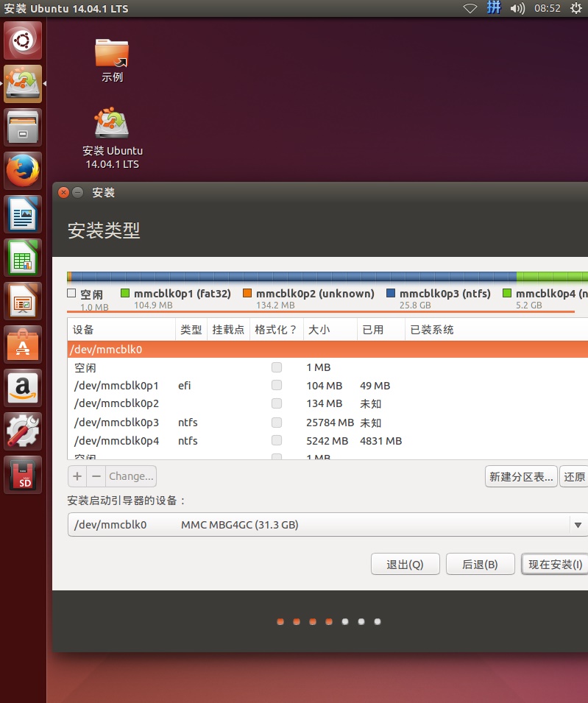Click the 已装系统 column header
This screenshot has height=703, width=588.
(497, 330)
